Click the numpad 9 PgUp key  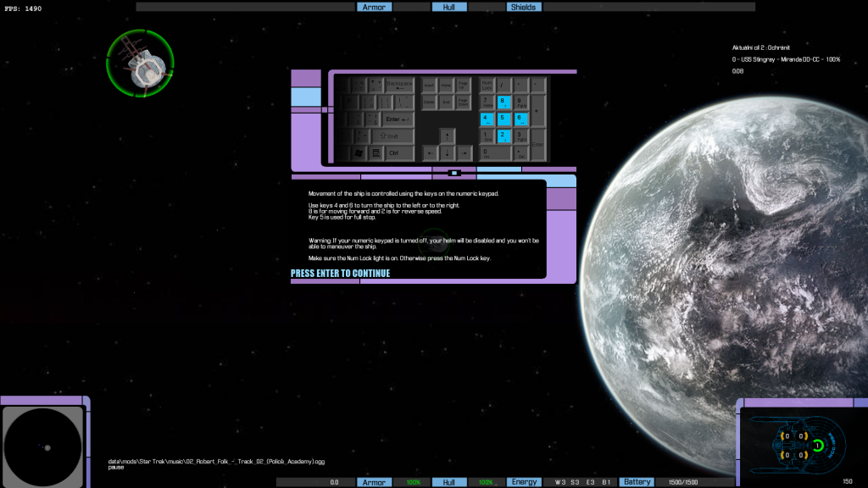(521, 103)
